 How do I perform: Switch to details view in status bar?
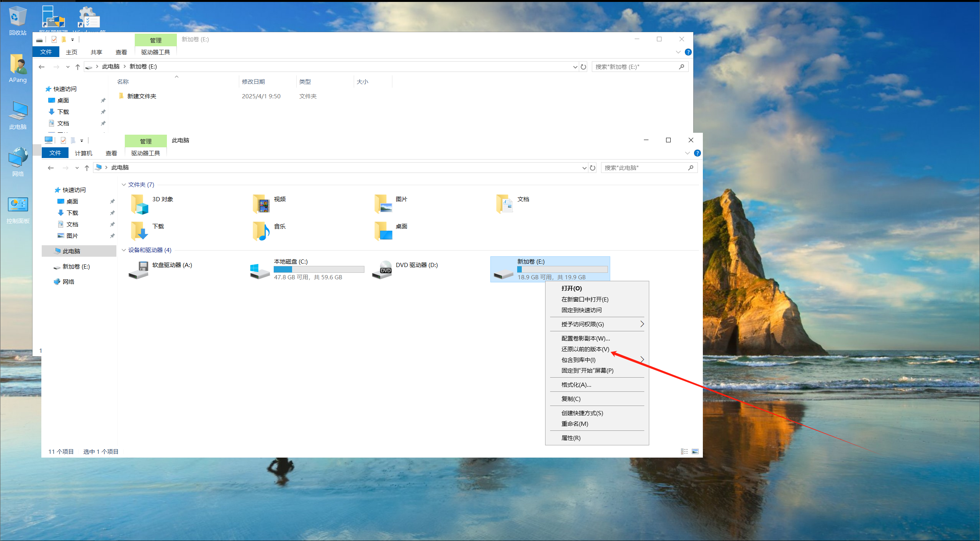684,451
